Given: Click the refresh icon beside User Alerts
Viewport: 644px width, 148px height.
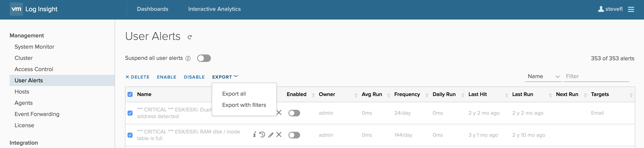Looking at the screenshot, I should 190,37.
